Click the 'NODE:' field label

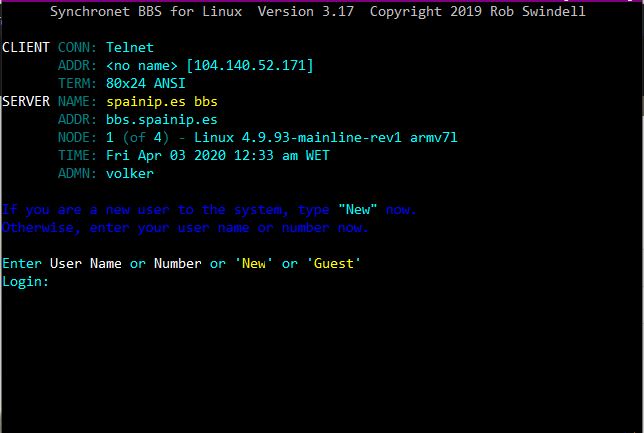77,137
